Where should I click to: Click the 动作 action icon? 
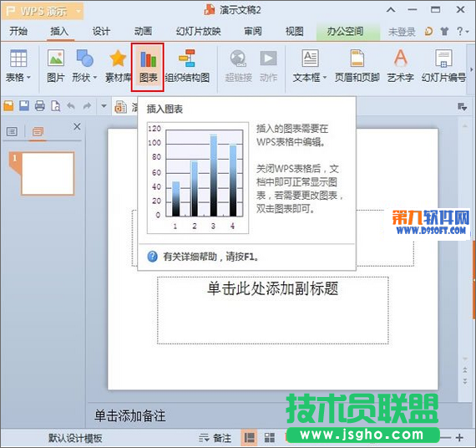click(268, 66)
